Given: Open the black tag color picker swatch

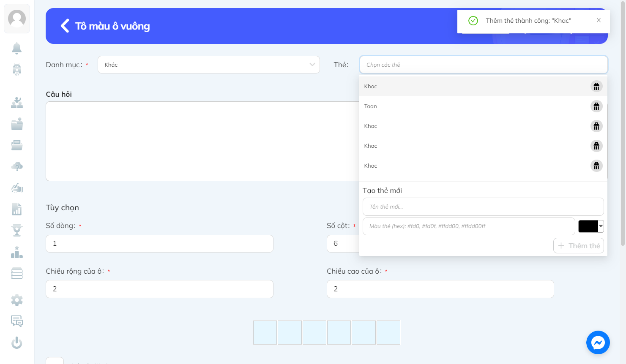Looking at the screenshot, I should pos(591,226).
